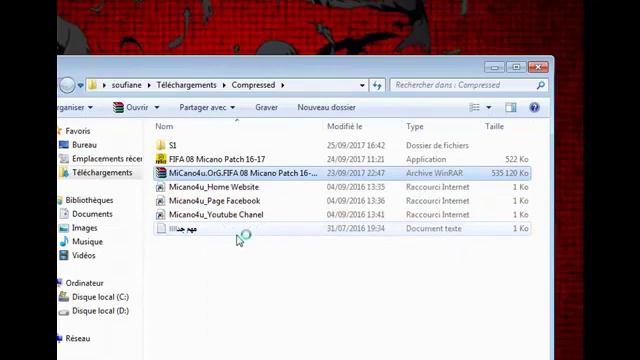Expand the arrow after Téléchargements in the path
640x360 pixels.
(224, 85)
